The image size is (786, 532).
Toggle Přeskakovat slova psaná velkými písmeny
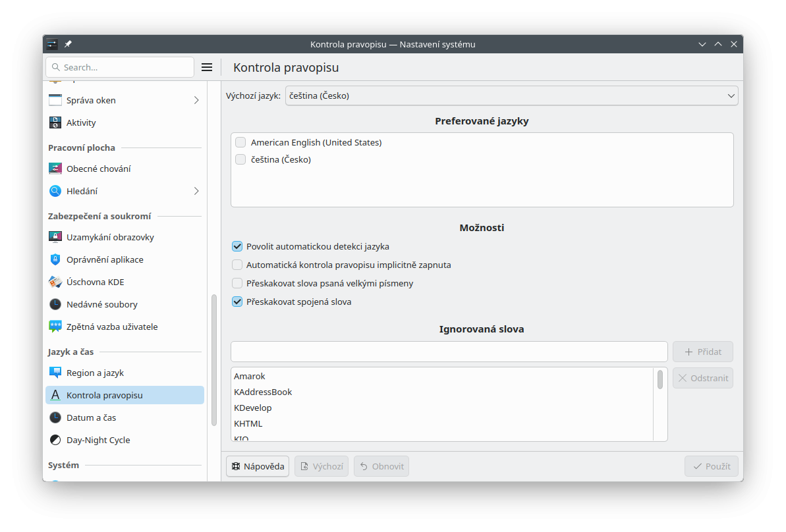(x=237, y=283)
